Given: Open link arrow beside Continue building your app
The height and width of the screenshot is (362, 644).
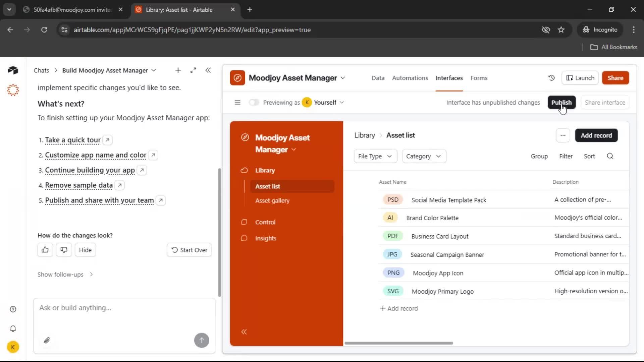Looking at the screenshot, I should tap(142, 170).
